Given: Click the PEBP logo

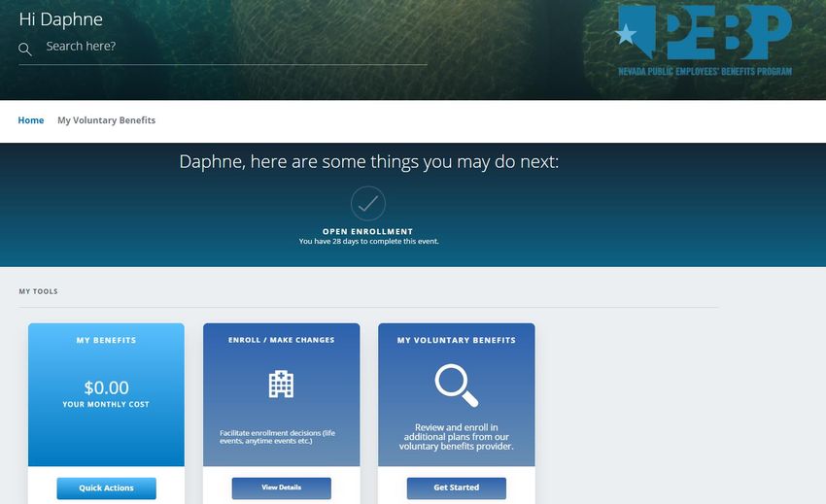Looking at the screenshot, I should tap(704, 41).
